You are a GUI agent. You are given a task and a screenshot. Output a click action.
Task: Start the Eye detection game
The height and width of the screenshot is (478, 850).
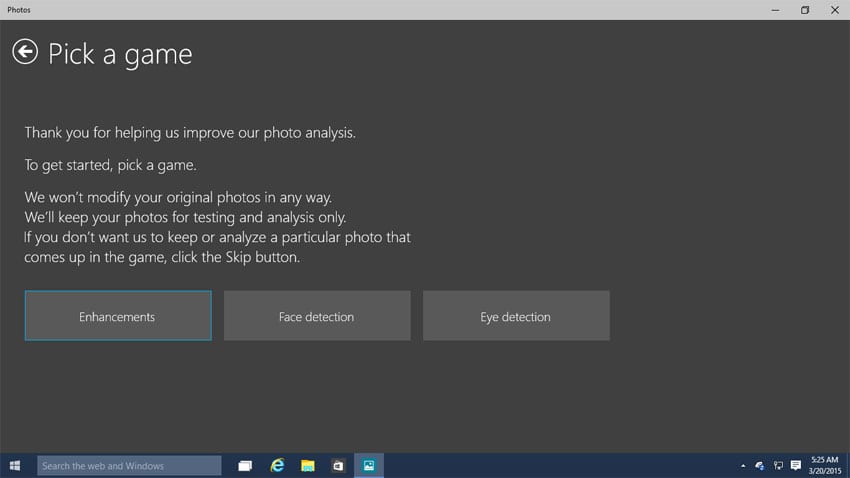[x=516, y=316]
